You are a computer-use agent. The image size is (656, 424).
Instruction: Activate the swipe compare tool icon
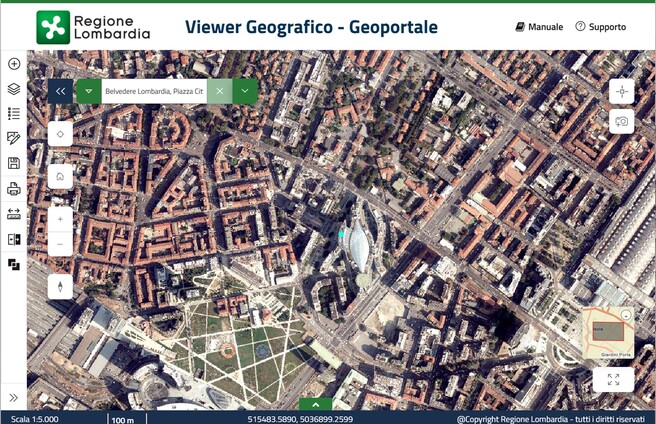tap(14, 239)
